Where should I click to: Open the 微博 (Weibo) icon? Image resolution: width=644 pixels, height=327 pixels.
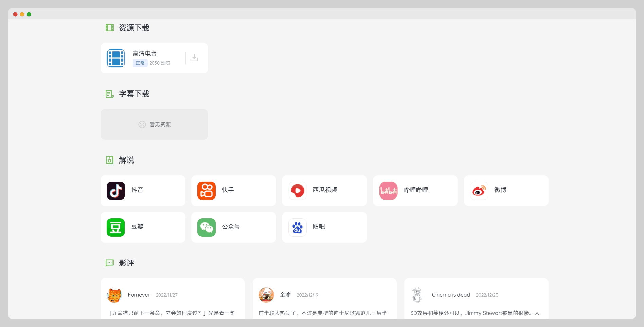point(479,191)
